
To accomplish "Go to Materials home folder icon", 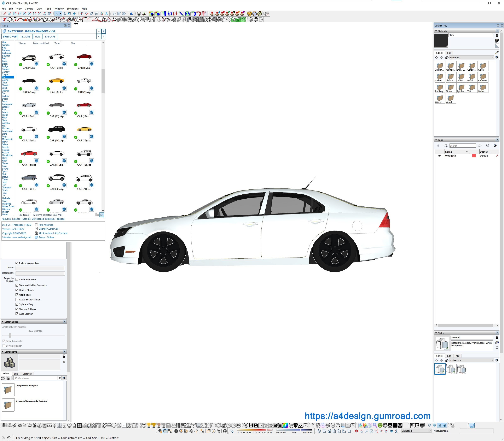I will click(x=447, y=58).
